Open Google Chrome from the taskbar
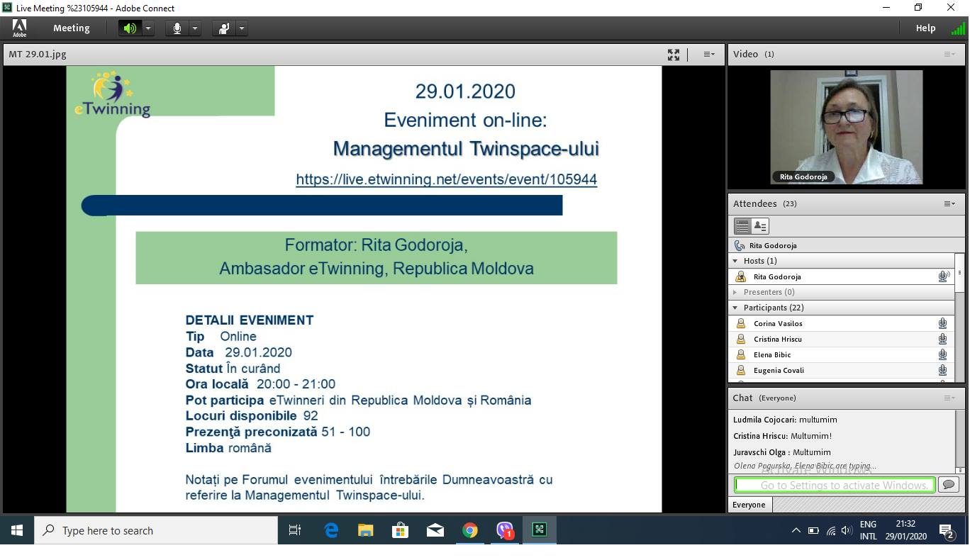Screen dimensions: 970x560 (470, 530)
